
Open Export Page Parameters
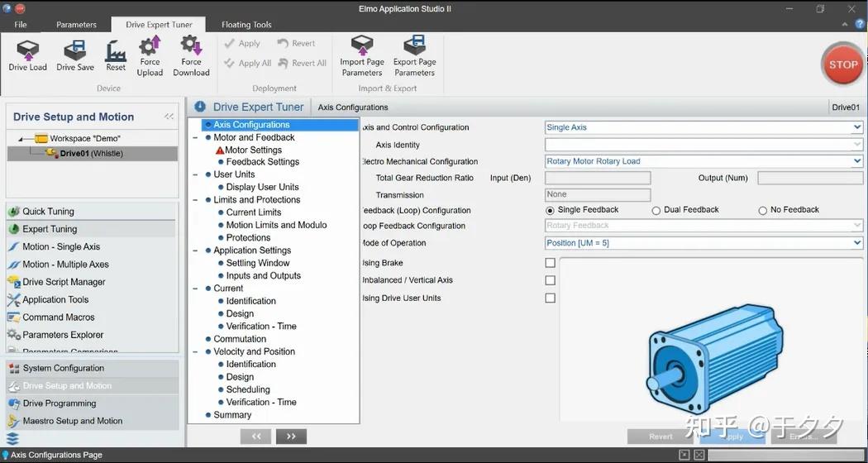point(415,56)
